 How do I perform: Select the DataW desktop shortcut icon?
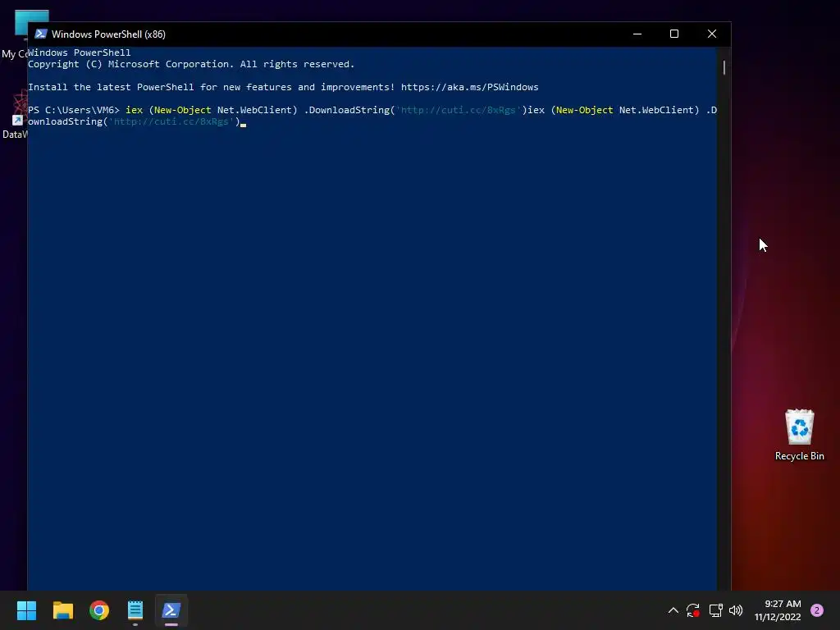click(x=14, y=115)
